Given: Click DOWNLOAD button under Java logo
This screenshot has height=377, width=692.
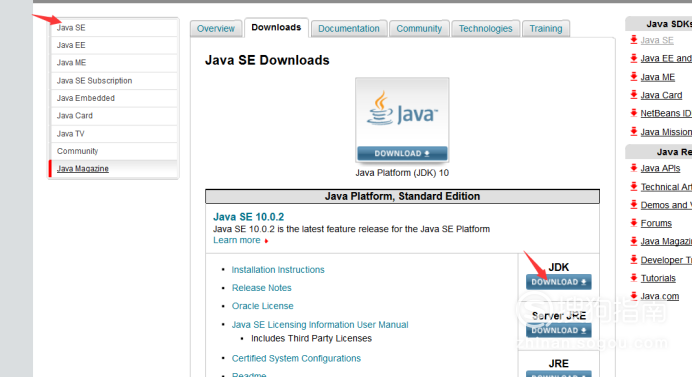Looking at the screenshot, I should (x=402, y=154).
